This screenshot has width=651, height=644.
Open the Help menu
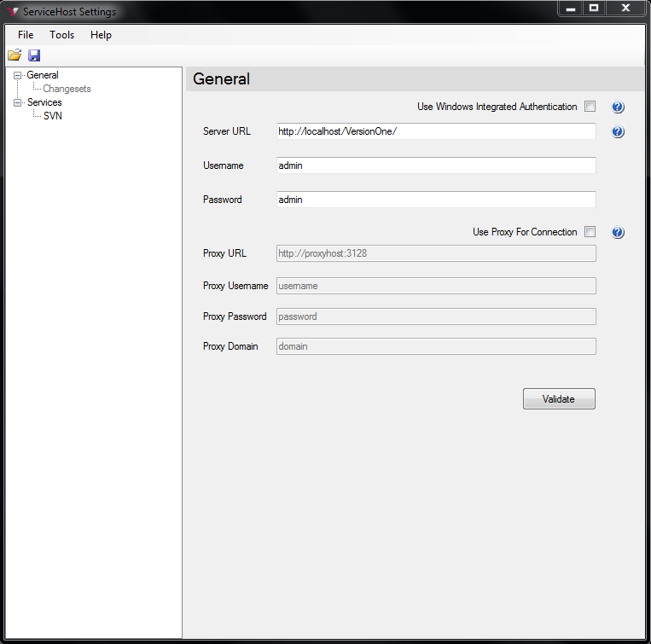(101, 35)
